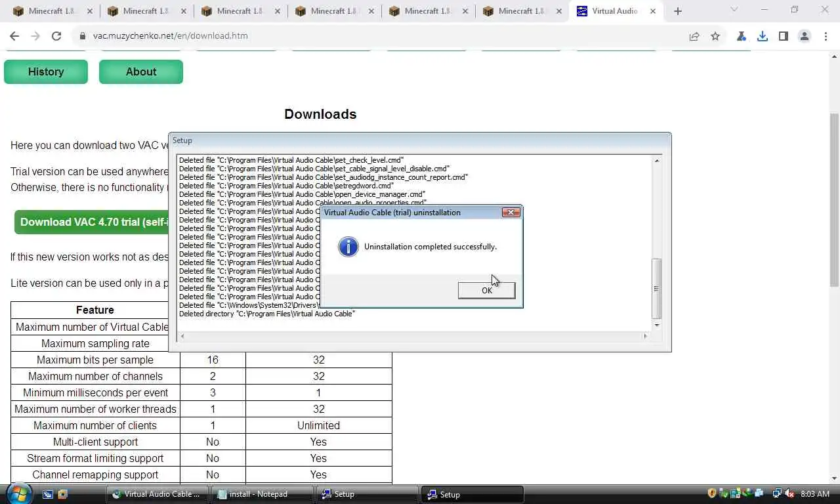Click the Setup log horizontal scrollbar track
Image resolution: width=840 pixels, height=504 pixels.
[x=413, y=336]
